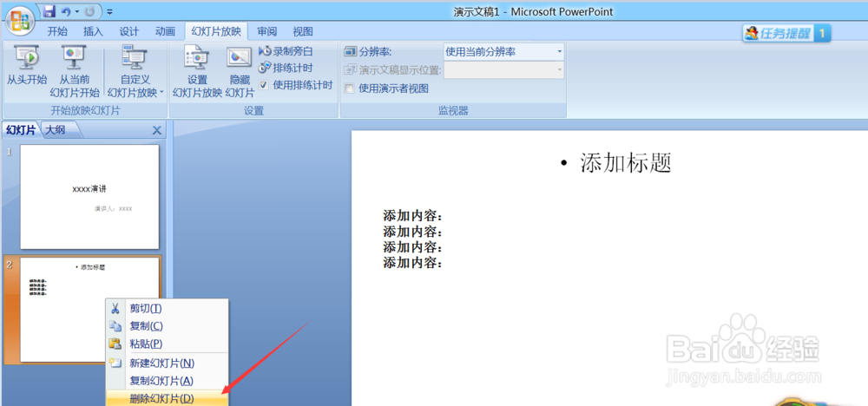Enable 使用演示者视图 checkbox
The image size is (868, 406).
(x=349, y=88)
